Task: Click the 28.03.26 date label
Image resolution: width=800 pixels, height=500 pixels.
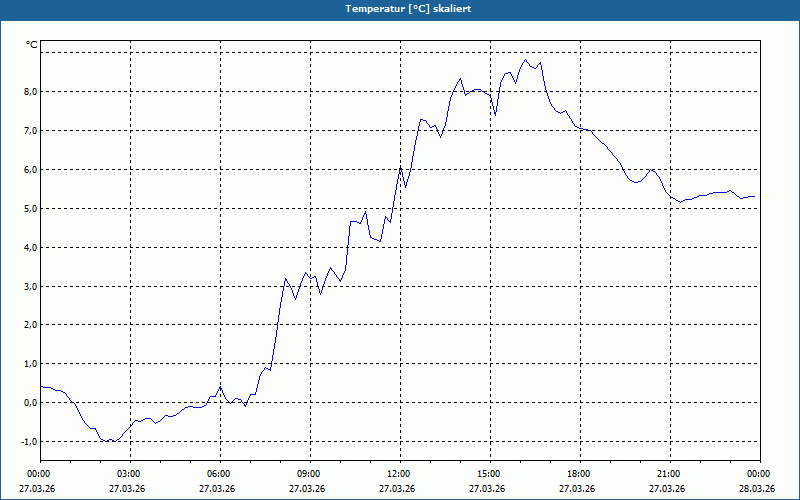Action: pos(757,488)
